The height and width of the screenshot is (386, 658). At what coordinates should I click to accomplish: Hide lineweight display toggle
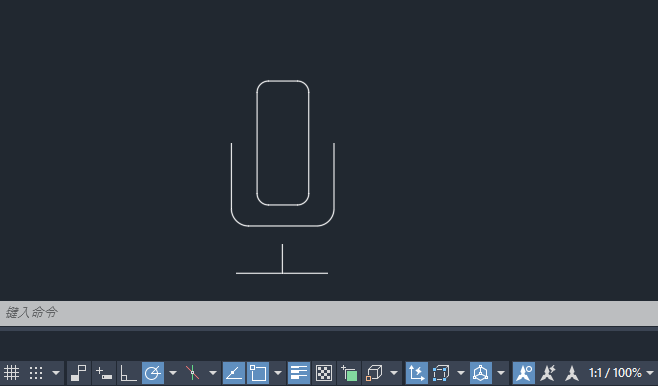pyautogui.click(x=299, y=373)
